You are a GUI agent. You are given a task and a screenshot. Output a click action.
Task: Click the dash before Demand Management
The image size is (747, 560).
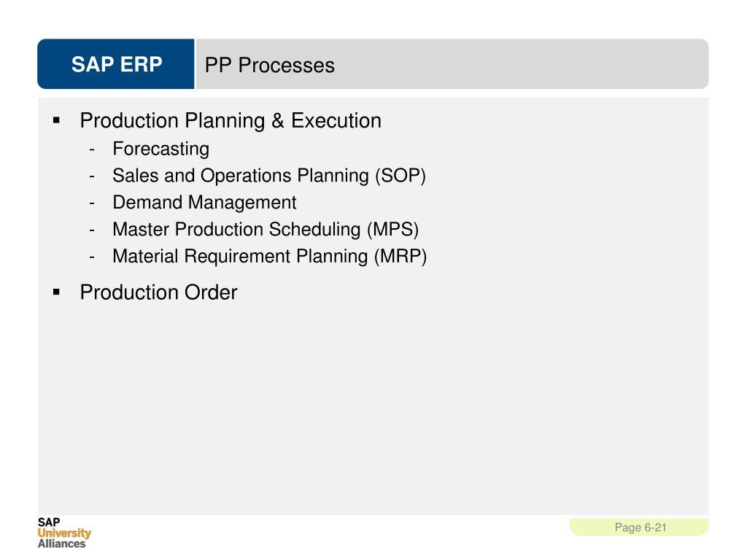[92, 204]
